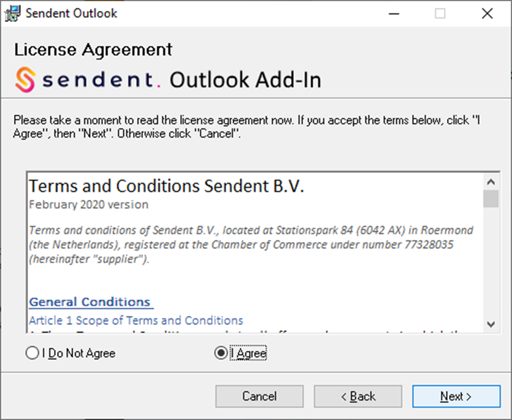Click the Terms and Conditions Sendent B.V. title

pyautogui.click(x=166, y=186)
